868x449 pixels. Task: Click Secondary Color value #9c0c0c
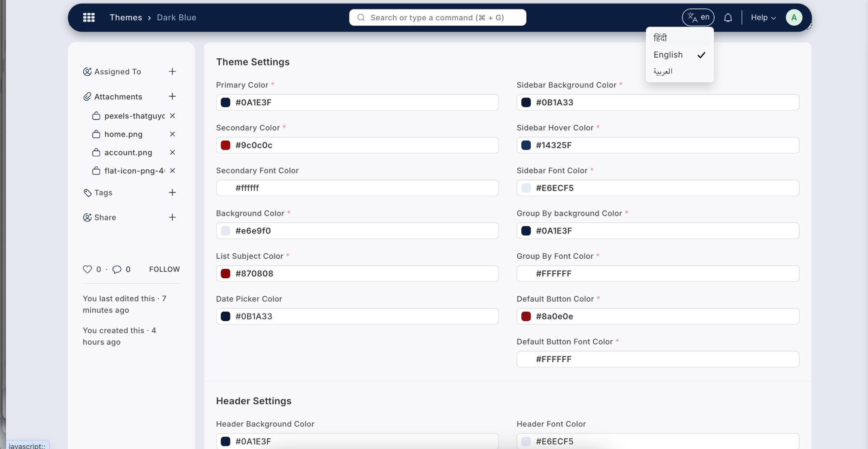[254, 145]
